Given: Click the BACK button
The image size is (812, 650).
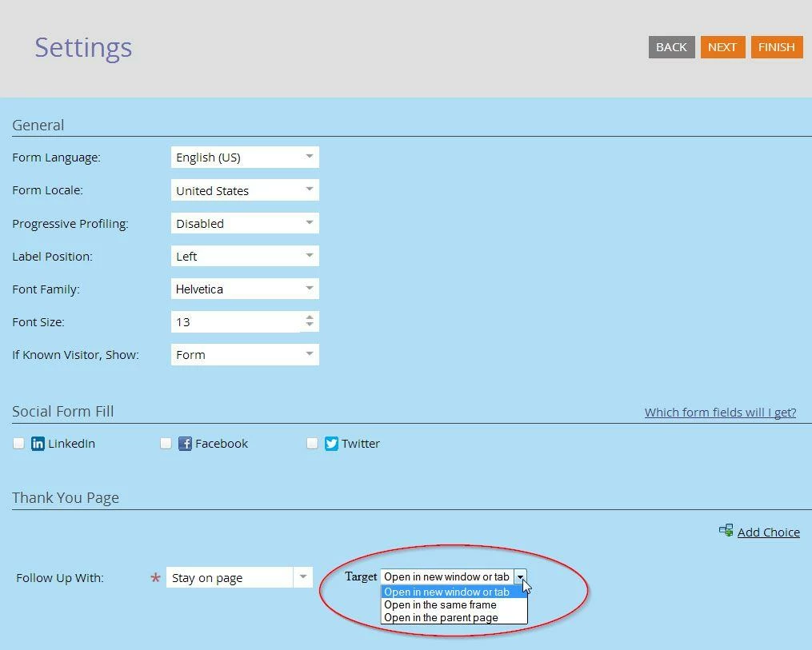Looking at the screenshot, I should coord(672,47).
